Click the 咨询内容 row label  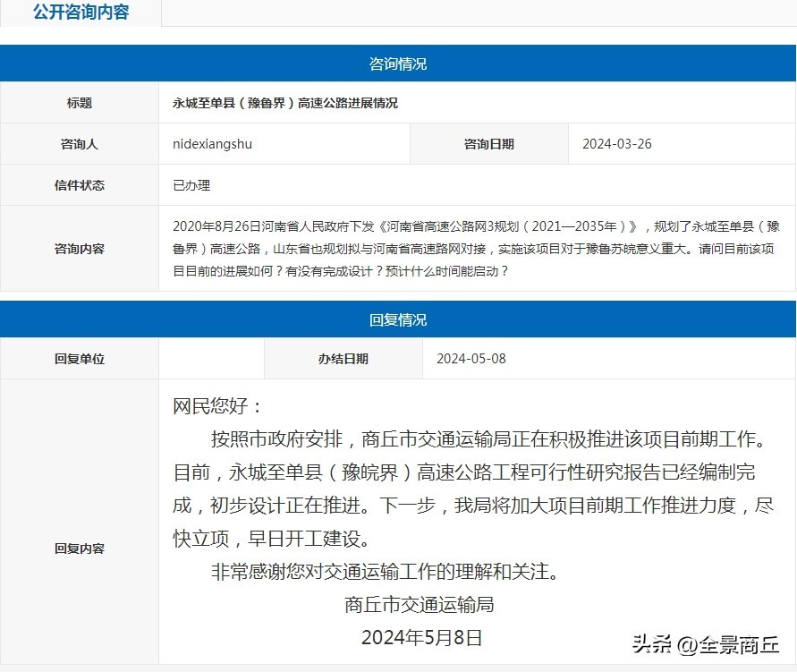click(80, 249)
